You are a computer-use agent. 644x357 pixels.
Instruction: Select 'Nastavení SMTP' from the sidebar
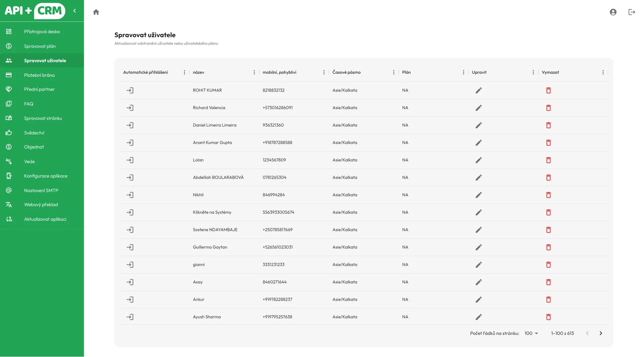point(41,190)
